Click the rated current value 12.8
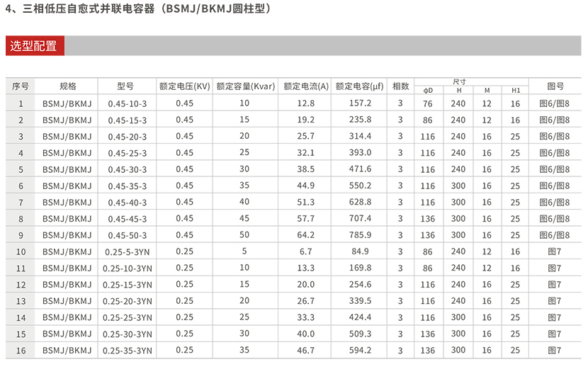The width and height of the screenshot is (588, 374). pyautogui.click(x=306, y=103)
